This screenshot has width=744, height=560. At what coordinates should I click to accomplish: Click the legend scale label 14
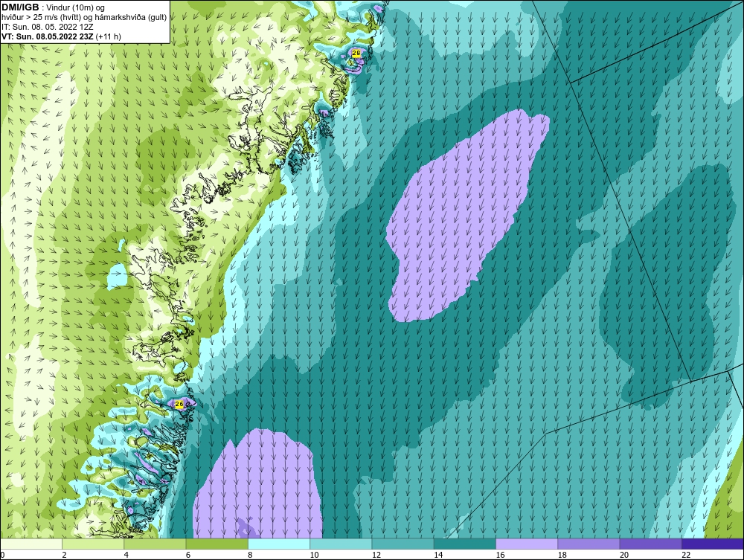pyautogui.click(x=438, y=556)
